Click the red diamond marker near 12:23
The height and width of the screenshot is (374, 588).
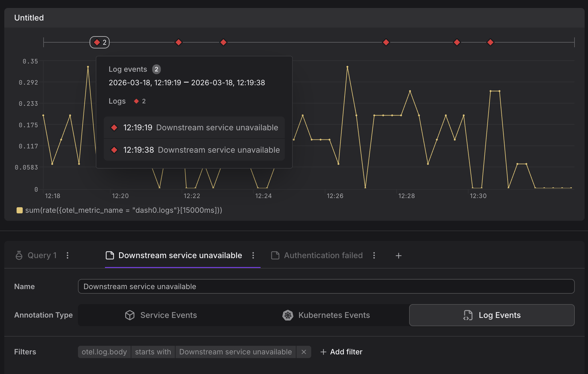coord(223,42)
